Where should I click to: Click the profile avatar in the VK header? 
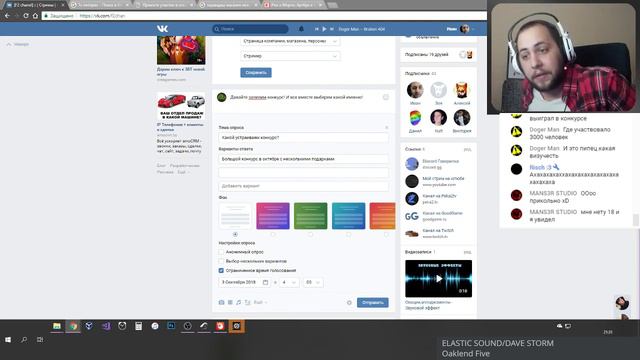tap(464, 29)
